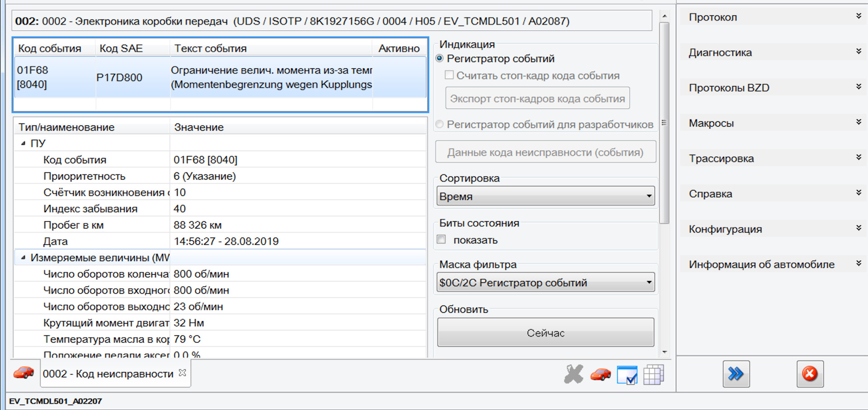Click the window with checkmark icon
The width and height of the screenshot is (868, 410).
point(627,375)
